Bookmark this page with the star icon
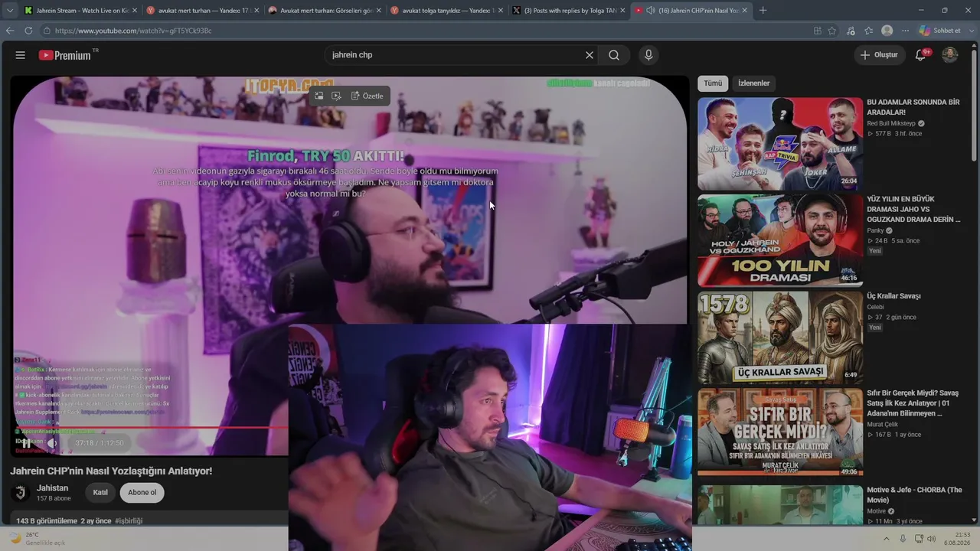 point(832,31)
